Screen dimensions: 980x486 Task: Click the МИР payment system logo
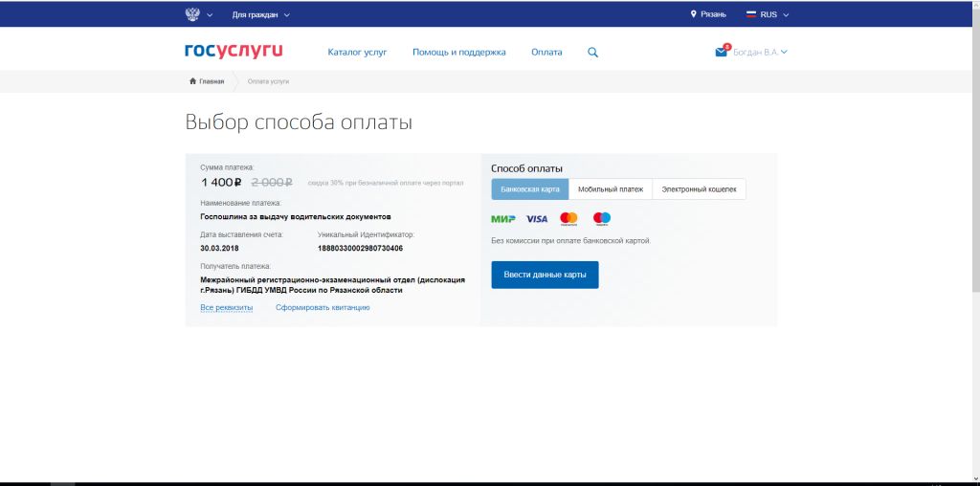[502, 219]
